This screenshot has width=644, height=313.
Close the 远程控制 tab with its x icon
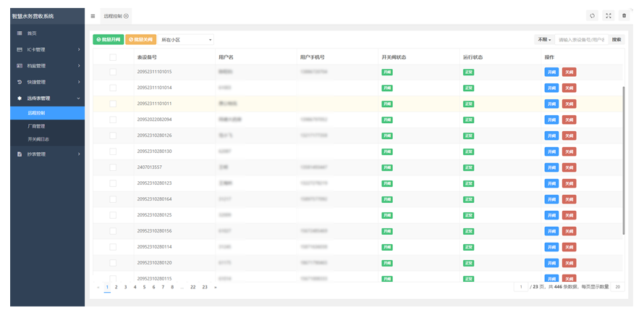click(127, 16)
